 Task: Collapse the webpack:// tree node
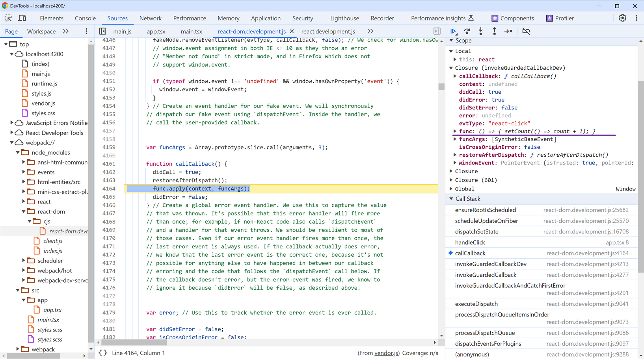12,142
